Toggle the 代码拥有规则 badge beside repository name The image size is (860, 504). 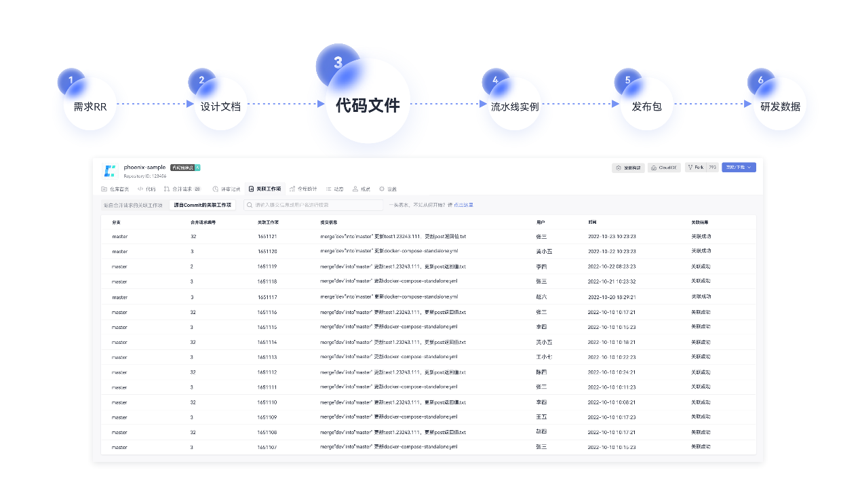(184, 168)
